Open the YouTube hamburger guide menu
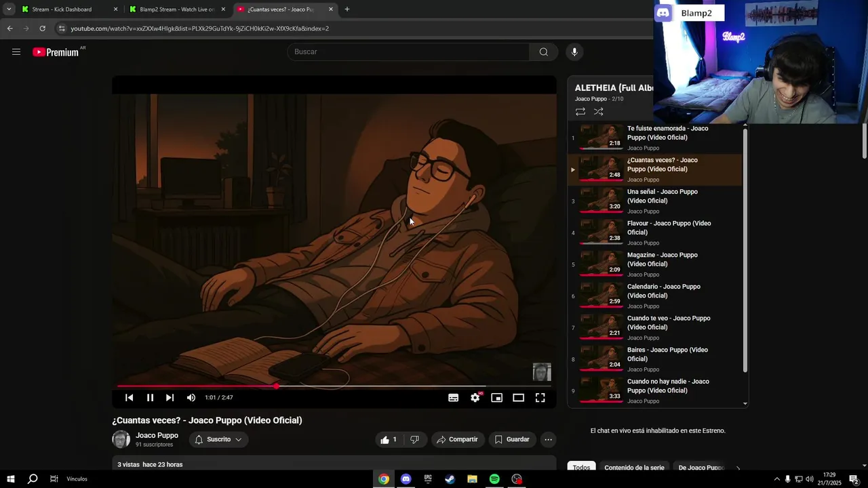Viewport: 868px width, 488px height. [x=16, y=52]
